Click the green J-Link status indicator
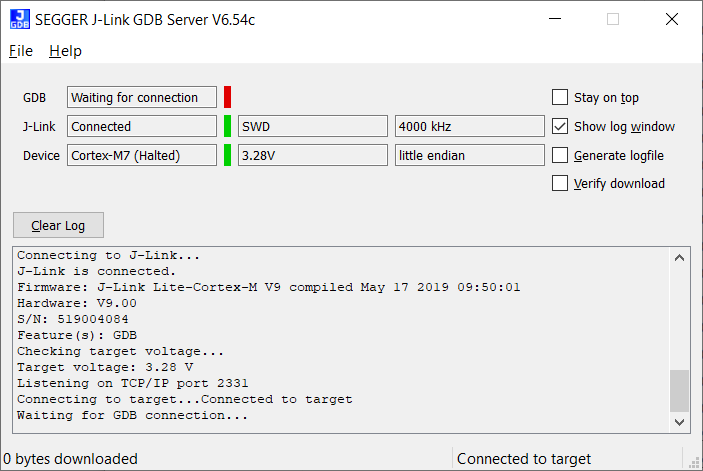703x471 pixels. (x=227, y=126)
